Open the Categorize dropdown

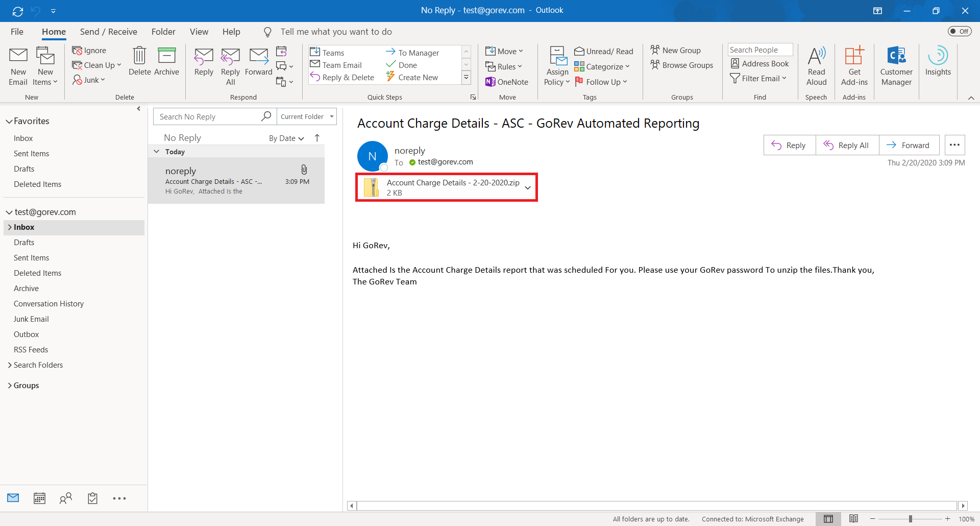[x=602, y=66]
